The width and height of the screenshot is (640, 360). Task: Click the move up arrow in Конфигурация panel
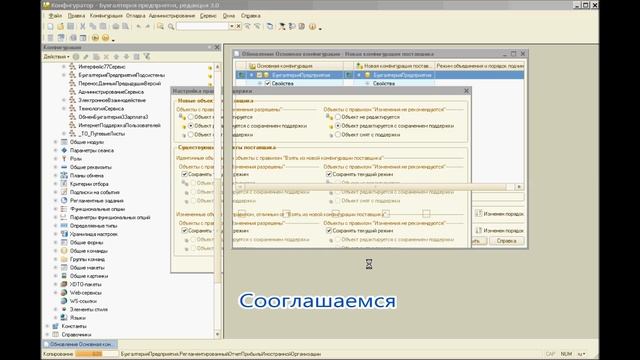click(x=116, y=57)
